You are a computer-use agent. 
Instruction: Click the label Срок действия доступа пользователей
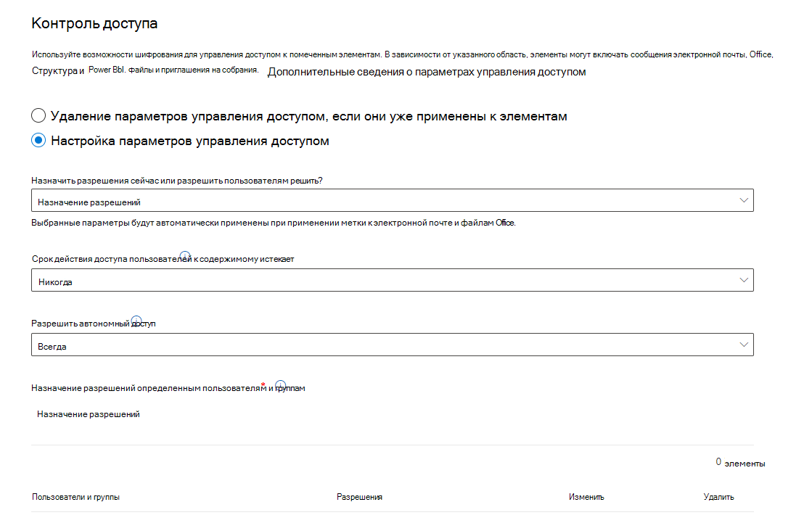pyautogui.click(x=163, y=259)
